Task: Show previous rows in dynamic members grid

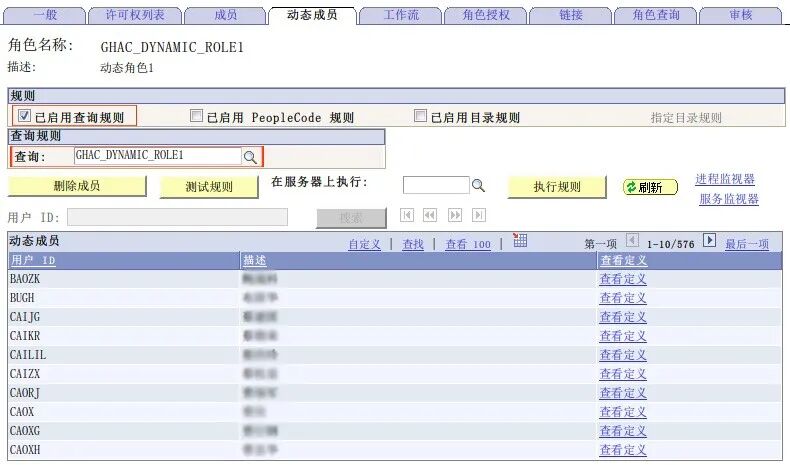Action: tap(632, 240)
